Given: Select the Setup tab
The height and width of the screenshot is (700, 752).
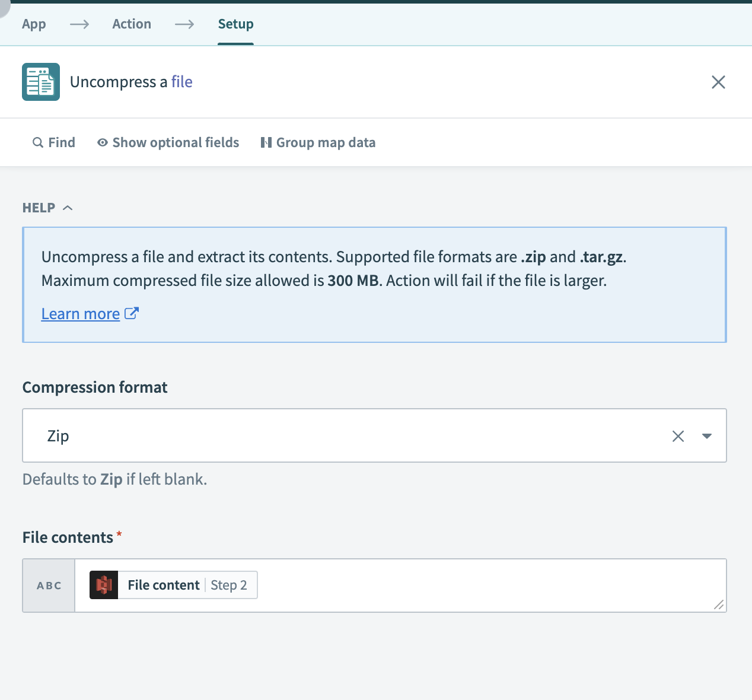Looking at the screenshot, I should point(235,24).
